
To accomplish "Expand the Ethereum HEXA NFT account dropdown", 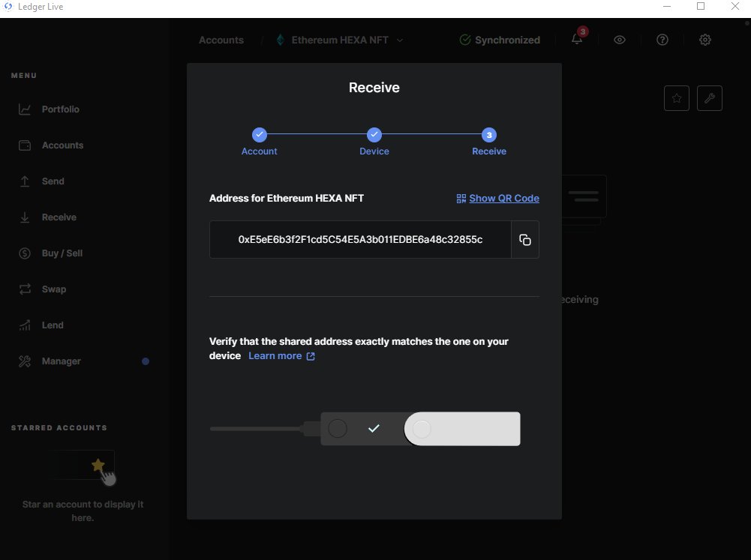I will coord(400,40).
